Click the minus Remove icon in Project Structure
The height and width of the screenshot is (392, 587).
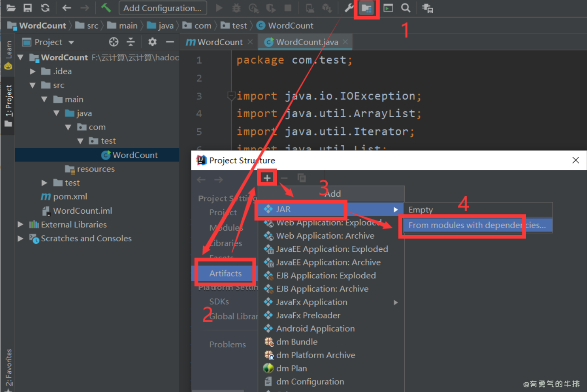coord(284,178)
